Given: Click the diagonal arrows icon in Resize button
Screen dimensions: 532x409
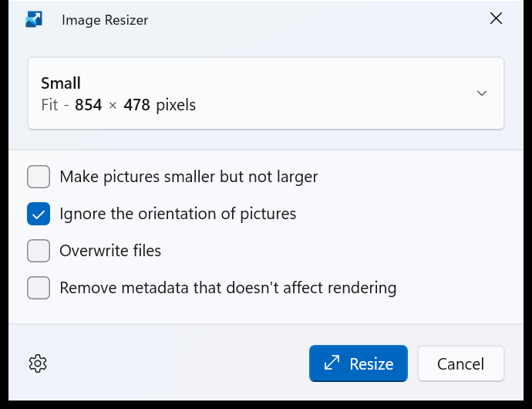Looking at the screenshot, I should tap(332, 363).
